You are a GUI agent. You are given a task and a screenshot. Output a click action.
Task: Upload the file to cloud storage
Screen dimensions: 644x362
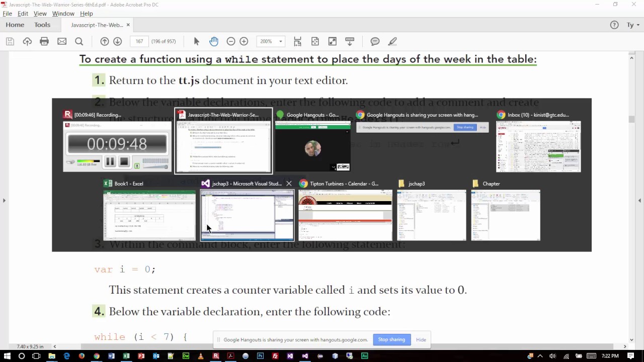tap(27, 41)
